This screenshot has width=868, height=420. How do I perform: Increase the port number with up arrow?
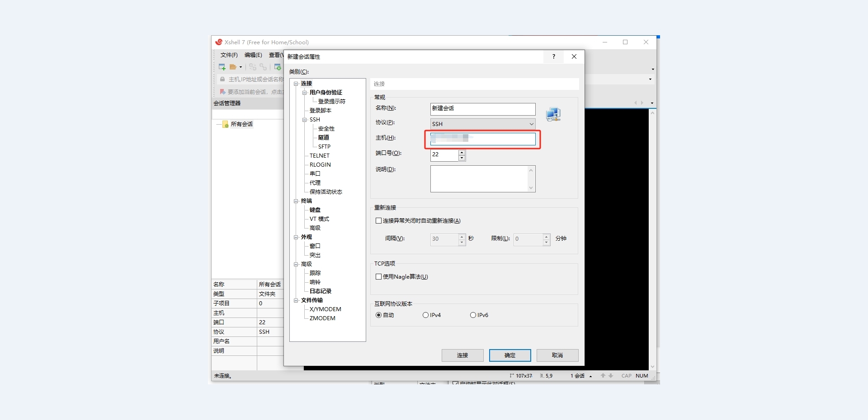pos(462,152)
